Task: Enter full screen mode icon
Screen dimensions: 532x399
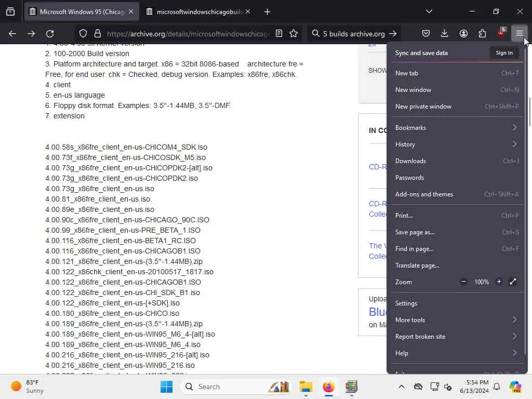Action: tap(513, 282)
